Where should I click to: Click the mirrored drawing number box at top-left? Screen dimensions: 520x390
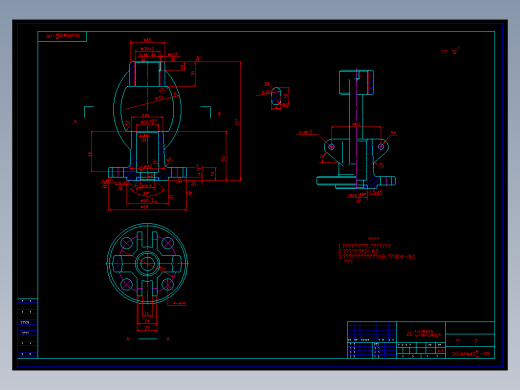point(62,36)
